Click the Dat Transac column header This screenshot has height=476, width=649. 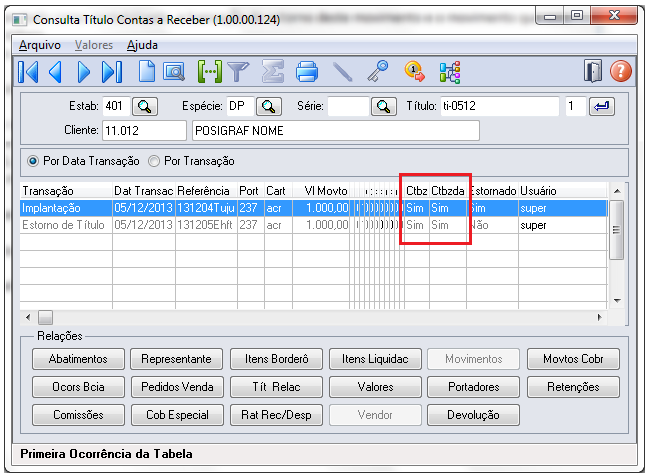144,191
